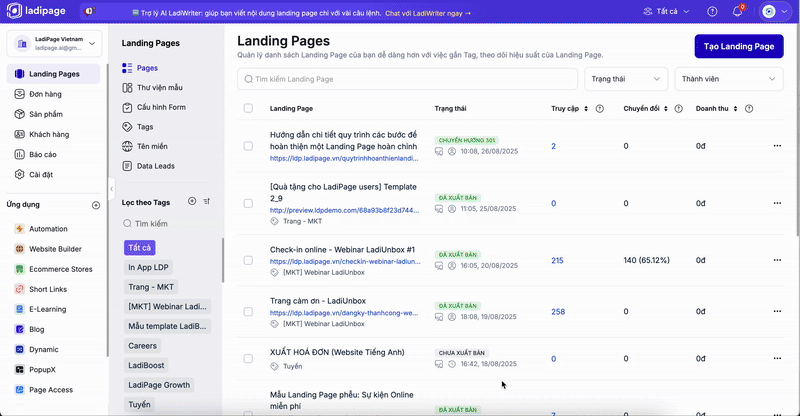Screen dimensions: 800x416
Task: Click info icon beside 'Truy cập' header
Action: click(x=600, y=109)
